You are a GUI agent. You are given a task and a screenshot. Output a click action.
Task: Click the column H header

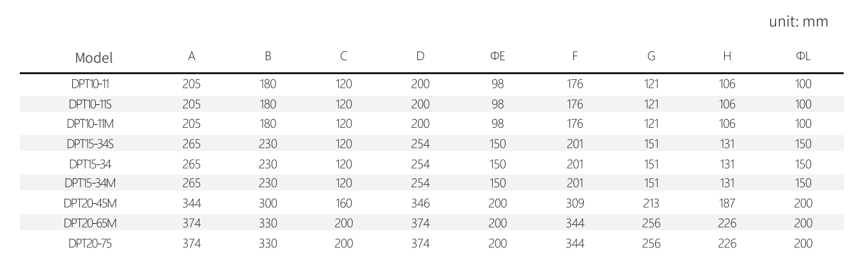point(727,56)
